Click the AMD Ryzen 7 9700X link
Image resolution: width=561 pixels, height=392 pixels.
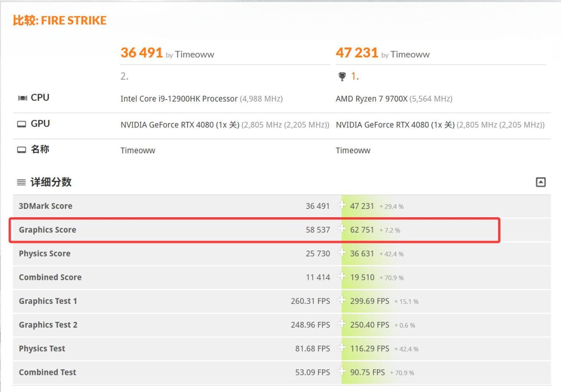(371, 99)
